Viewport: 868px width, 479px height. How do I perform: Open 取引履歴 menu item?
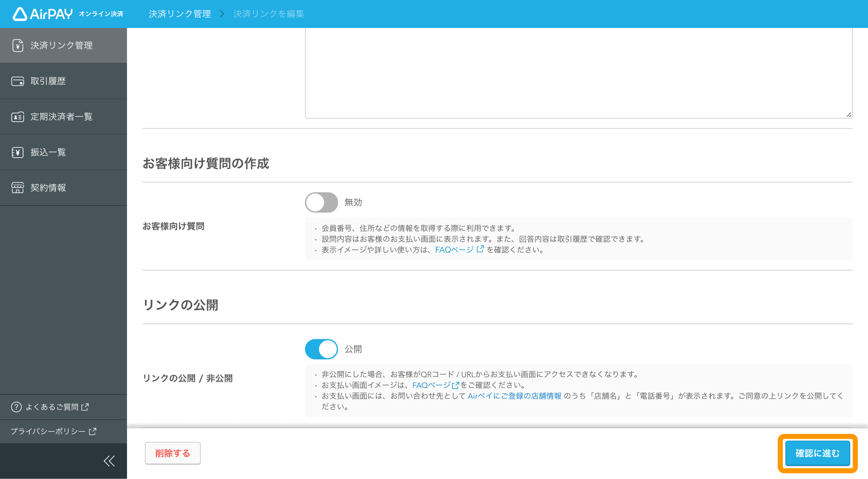pos(48,81)
